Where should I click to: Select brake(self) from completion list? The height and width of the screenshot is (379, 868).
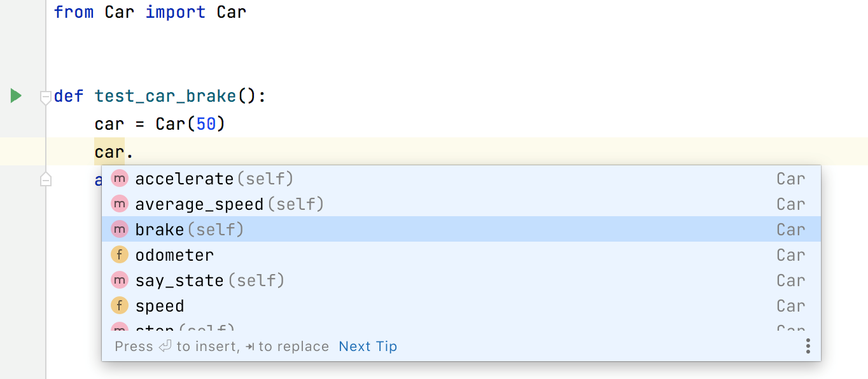click(x=191, y=229)
